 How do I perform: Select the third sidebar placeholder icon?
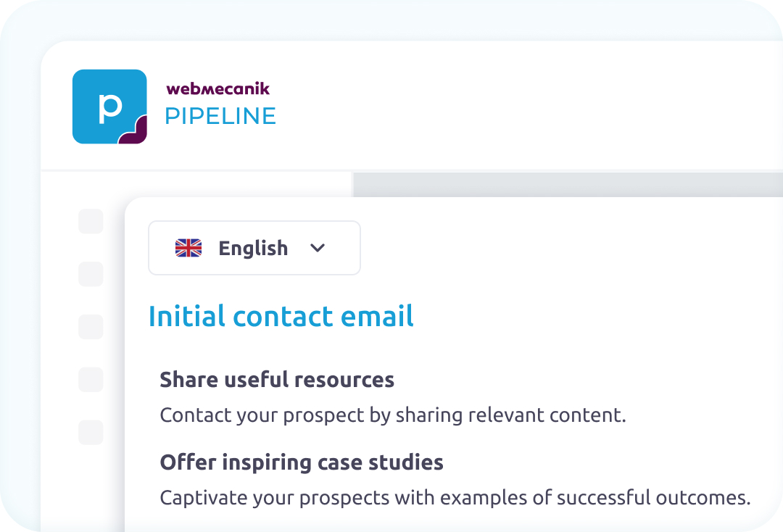point(91,327)
